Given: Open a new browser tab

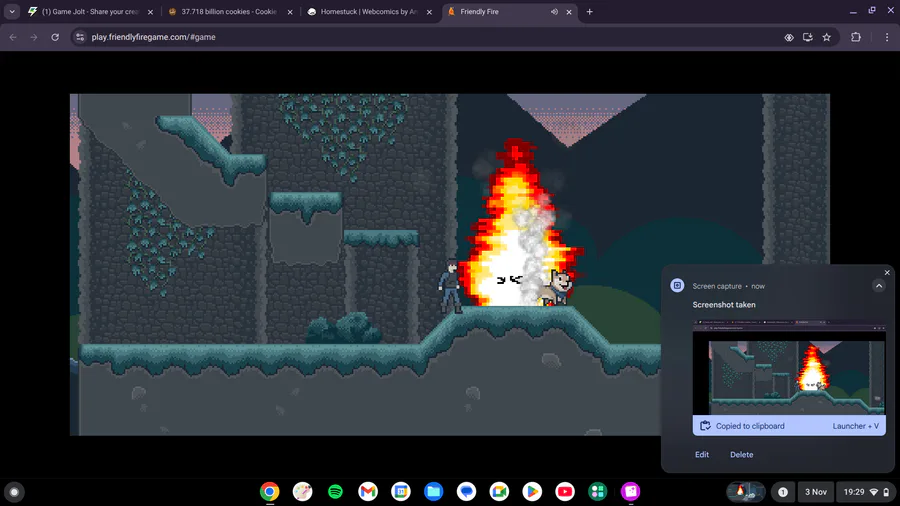Looking at the screenshot, I should [x=589, y=11].
